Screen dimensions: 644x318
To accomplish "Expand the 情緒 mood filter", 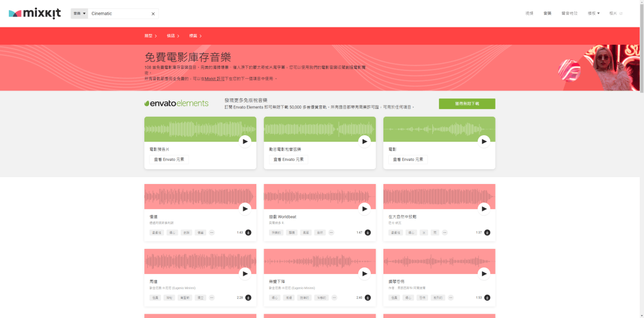I will click(173, 36).
